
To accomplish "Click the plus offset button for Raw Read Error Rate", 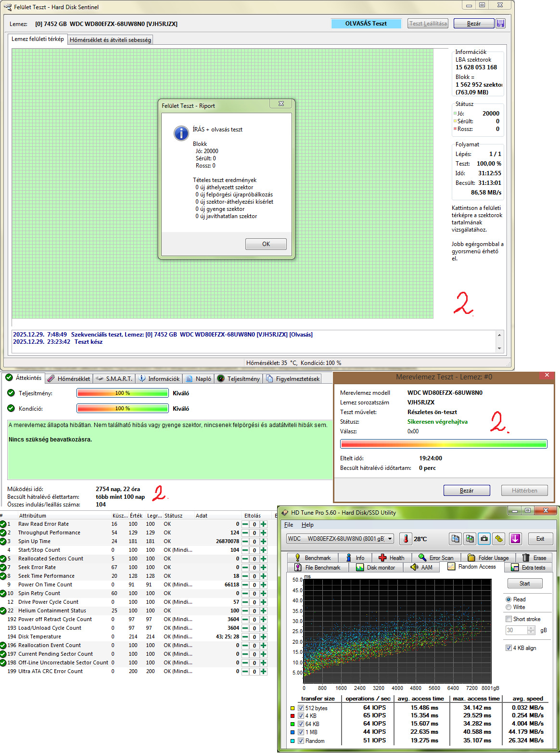I will pyautogui.click(x=263, y=524).
